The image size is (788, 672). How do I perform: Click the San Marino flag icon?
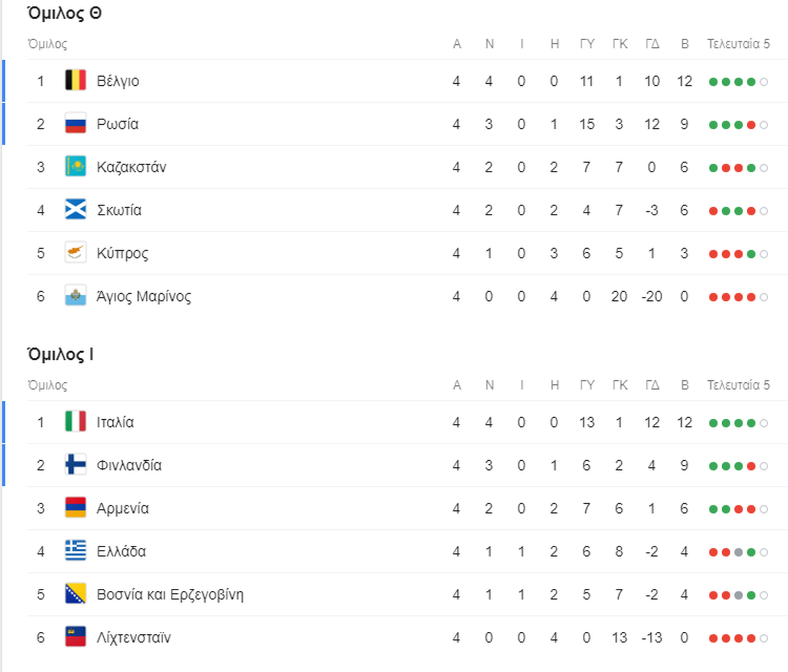pos(76,295)
